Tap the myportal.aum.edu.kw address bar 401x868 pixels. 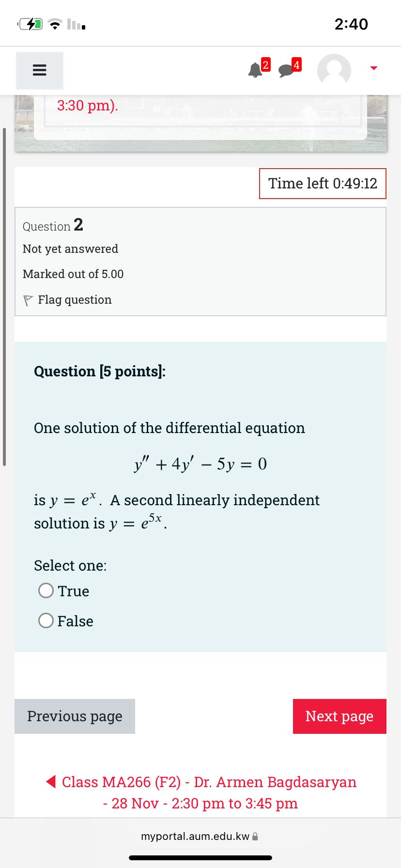click(195, 836)
